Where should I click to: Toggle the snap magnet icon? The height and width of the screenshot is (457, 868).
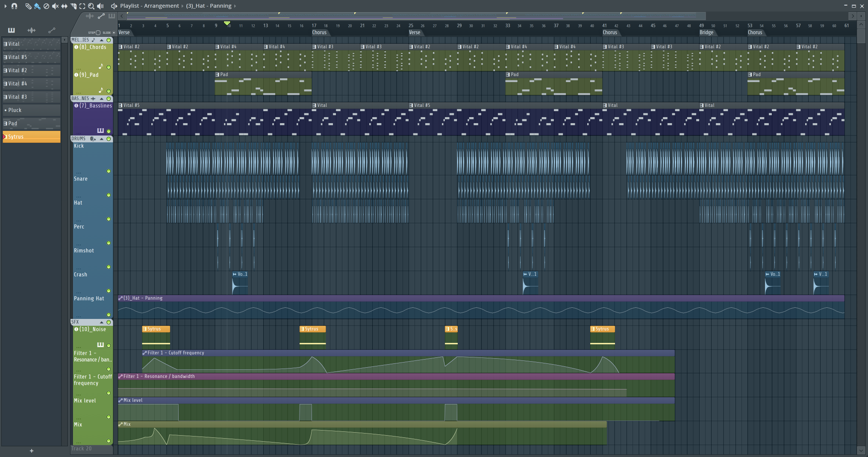tap(14, 6)
